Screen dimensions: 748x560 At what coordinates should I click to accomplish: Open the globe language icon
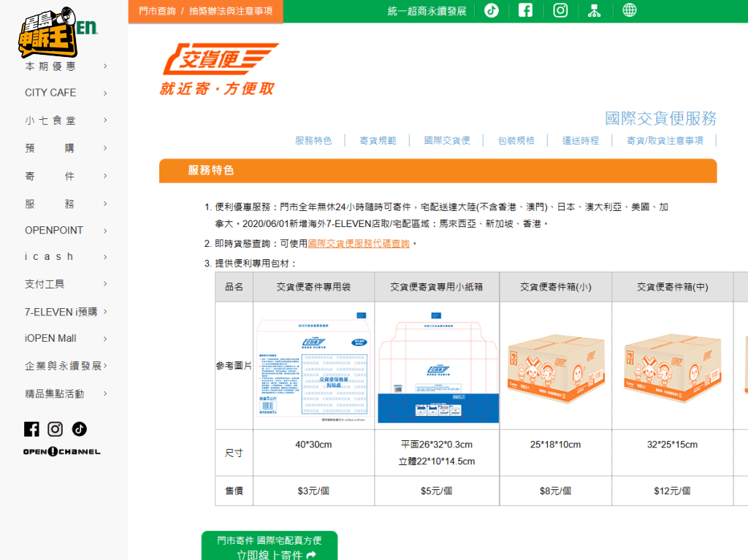(629, 10)
